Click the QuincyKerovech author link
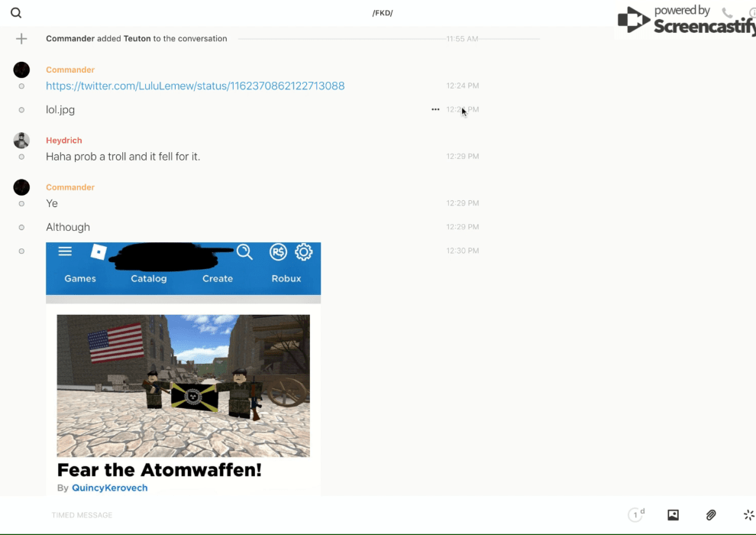Image resolution: width=756 pixels, height=535 pixels. 109,488
